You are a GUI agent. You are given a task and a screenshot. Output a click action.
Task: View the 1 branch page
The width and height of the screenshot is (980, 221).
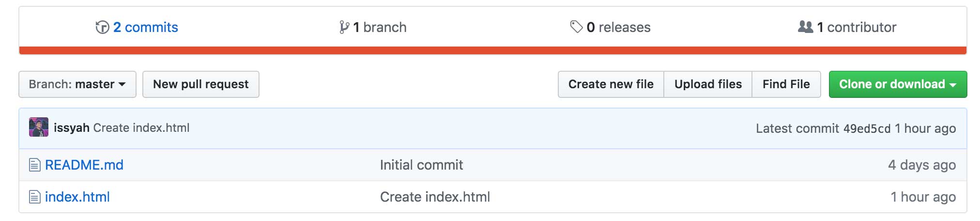380,27
